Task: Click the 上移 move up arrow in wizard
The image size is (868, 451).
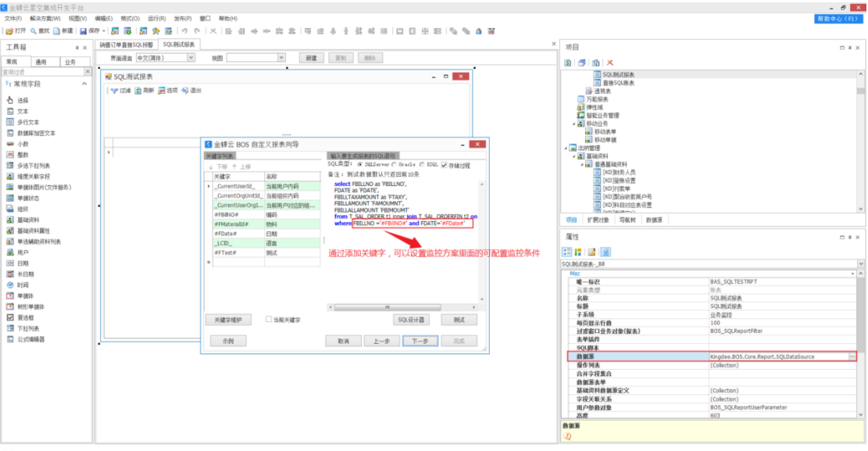Action: [x=234, y=166]
